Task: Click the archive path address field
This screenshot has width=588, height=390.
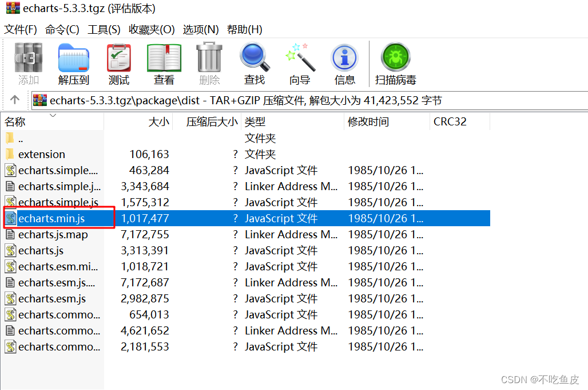Action: (x=309, y=100)
